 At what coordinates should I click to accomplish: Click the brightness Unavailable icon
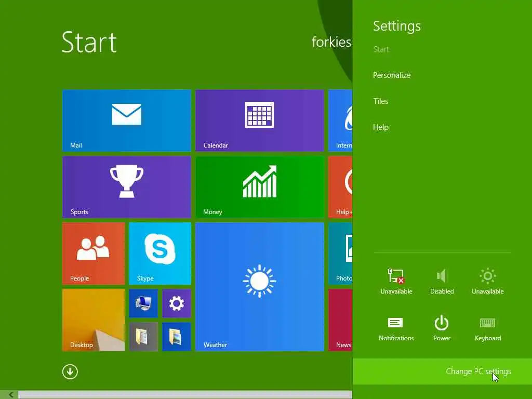click(x=487, y=281)
